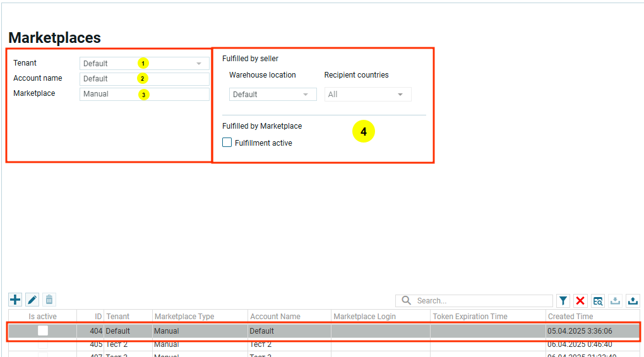Click the download icon above the table
Viewport: 644px width, 357px height.
click(x=616, y=301)
